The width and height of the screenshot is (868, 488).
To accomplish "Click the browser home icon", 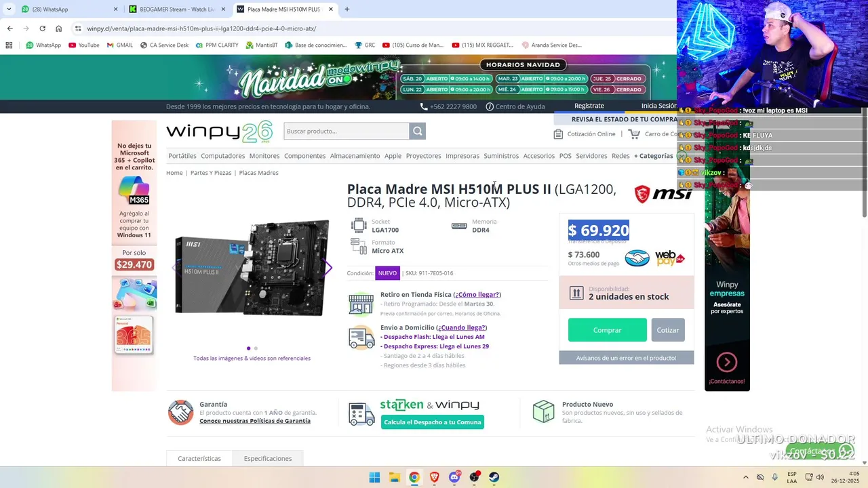I will point(58,28).
